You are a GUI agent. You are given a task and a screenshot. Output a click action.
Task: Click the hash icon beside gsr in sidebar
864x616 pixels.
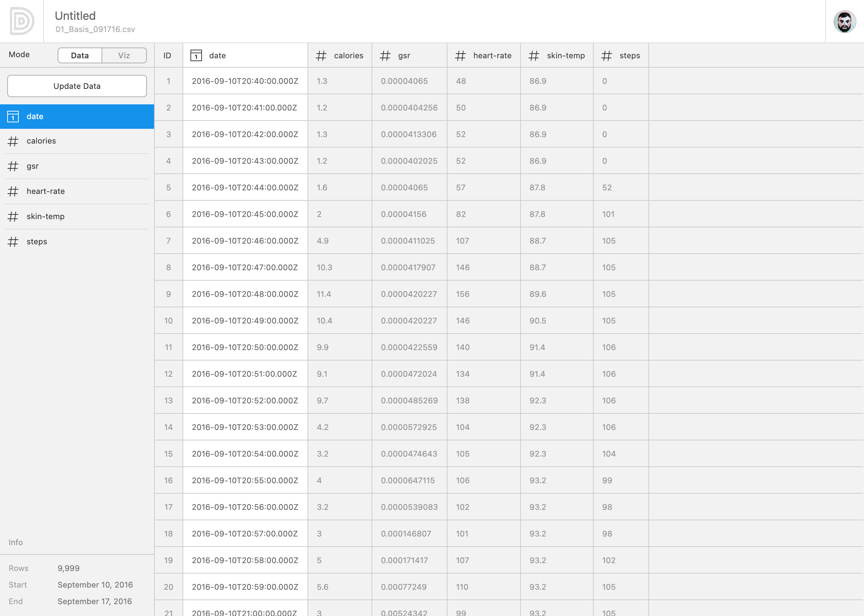click(13, 166)
